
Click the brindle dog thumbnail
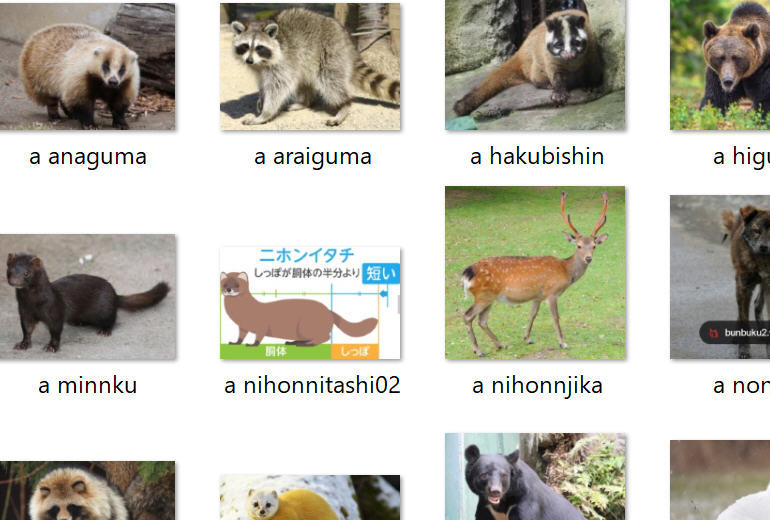tap(720, 277)
